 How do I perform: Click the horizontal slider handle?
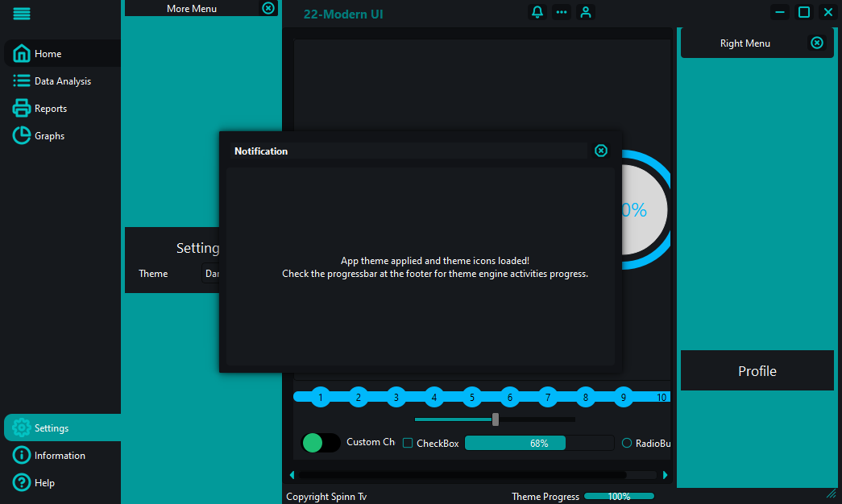[x=495, y=419]
